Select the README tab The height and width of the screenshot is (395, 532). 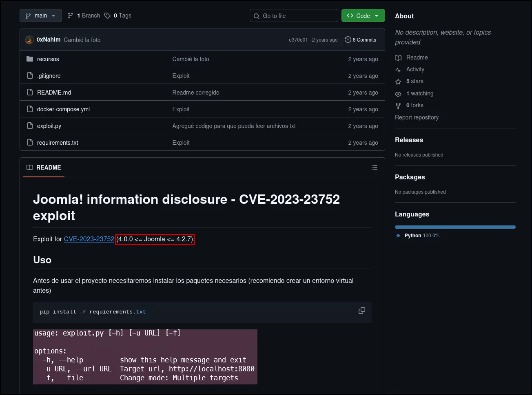pyautogui.click(x=44, y=168)
